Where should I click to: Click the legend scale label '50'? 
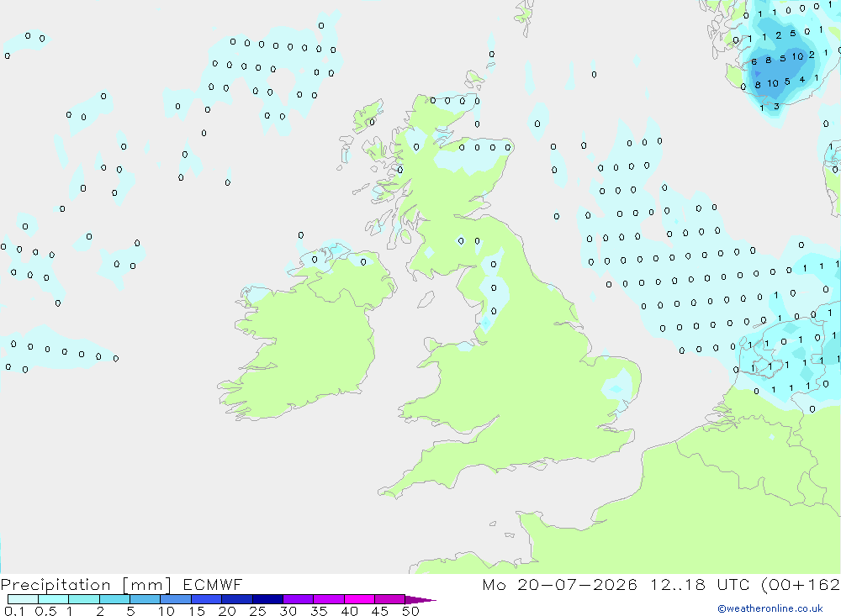point(410,611)
